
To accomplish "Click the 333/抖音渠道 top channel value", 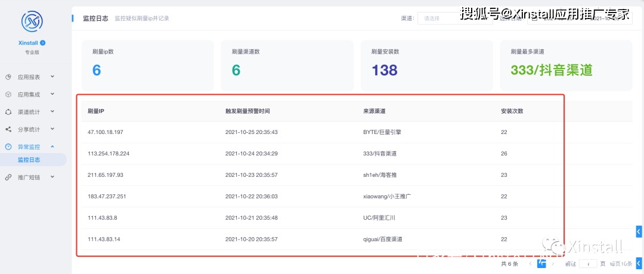I will coord(552,70).
